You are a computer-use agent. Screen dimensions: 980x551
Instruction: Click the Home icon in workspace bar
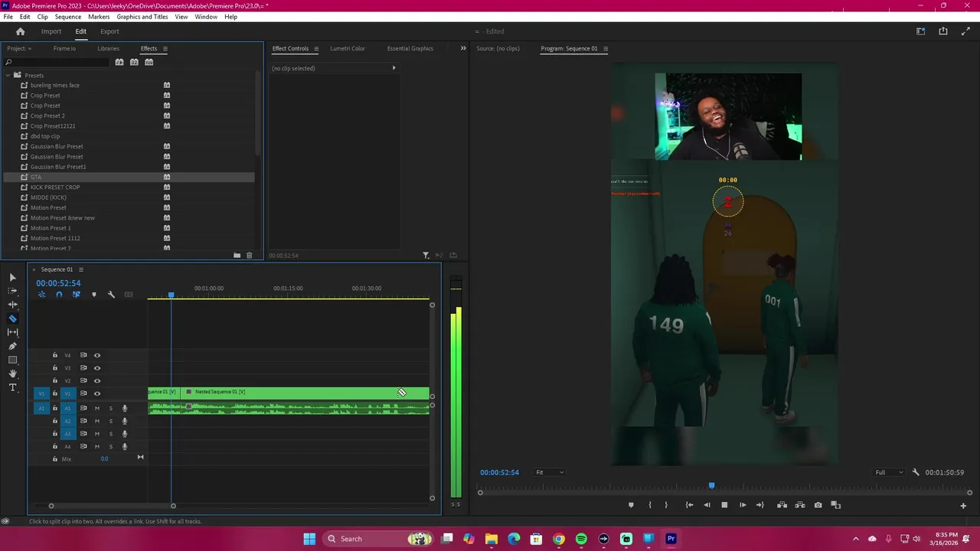click(x=21, y=31)
